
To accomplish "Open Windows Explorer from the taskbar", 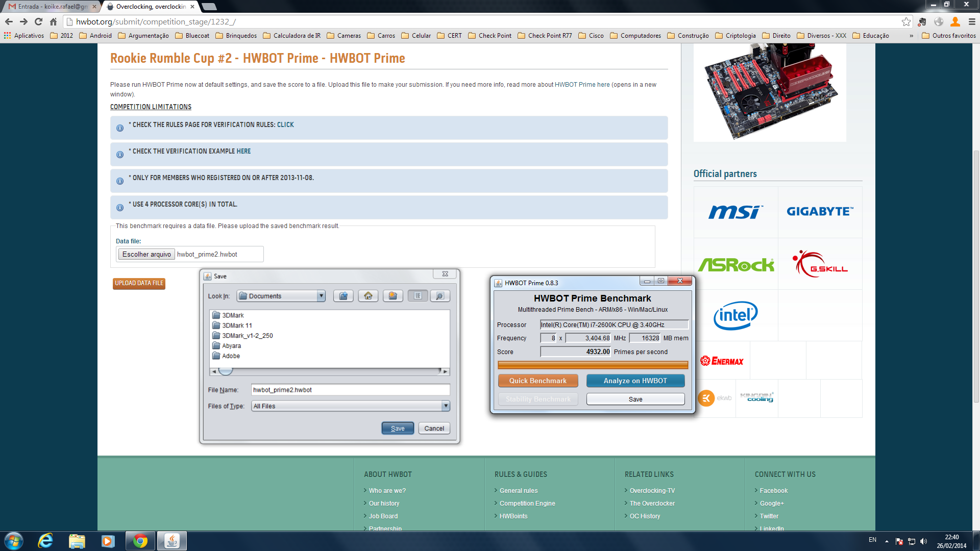I will (77, 541).
